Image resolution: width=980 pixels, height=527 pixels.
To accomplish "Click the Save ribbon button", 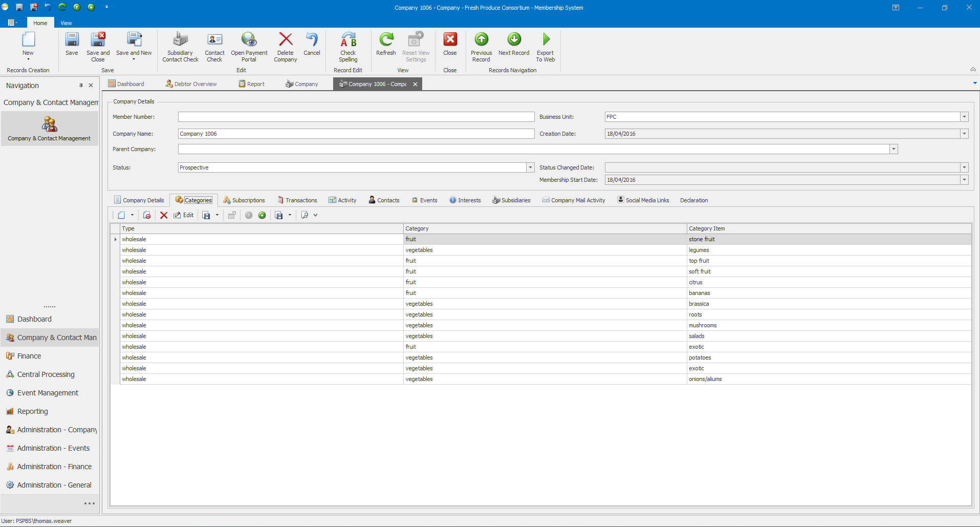I will (x=72, y=44).
